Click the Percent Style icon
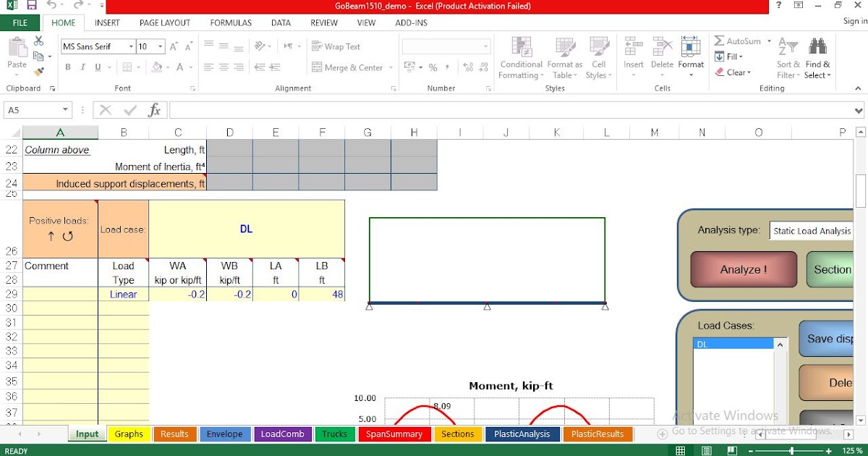This screenshot has width=868, height=456. tap(432, 67)
